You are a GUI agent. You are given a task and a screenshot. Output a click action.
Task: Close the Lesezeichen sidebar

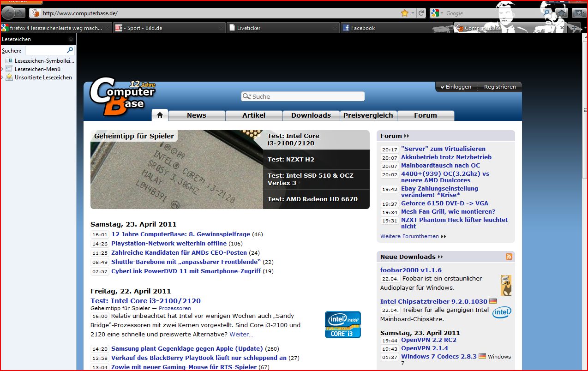tap(71, 40)
